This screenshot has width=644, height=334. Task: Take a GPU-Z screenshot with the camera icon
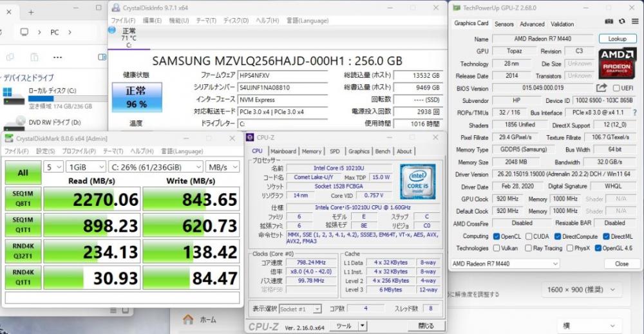tap(609, 22)
